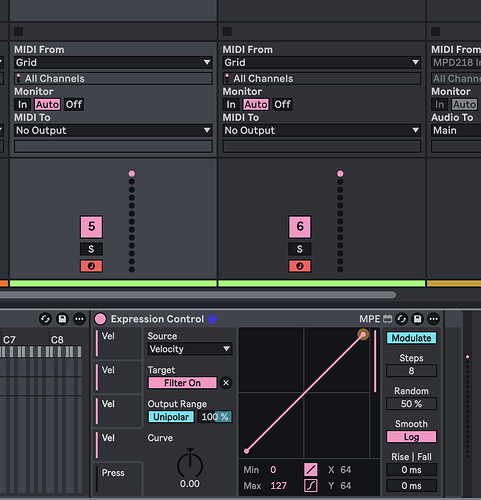Click the Modulate mode button

[x=411, y=338]
